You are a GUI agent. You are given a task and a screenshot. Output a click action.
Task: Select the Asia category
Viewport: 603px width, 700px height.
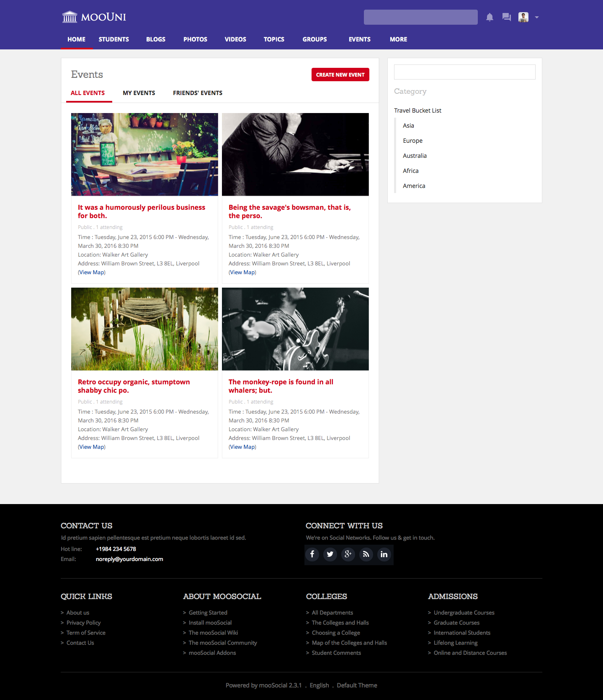408,126
